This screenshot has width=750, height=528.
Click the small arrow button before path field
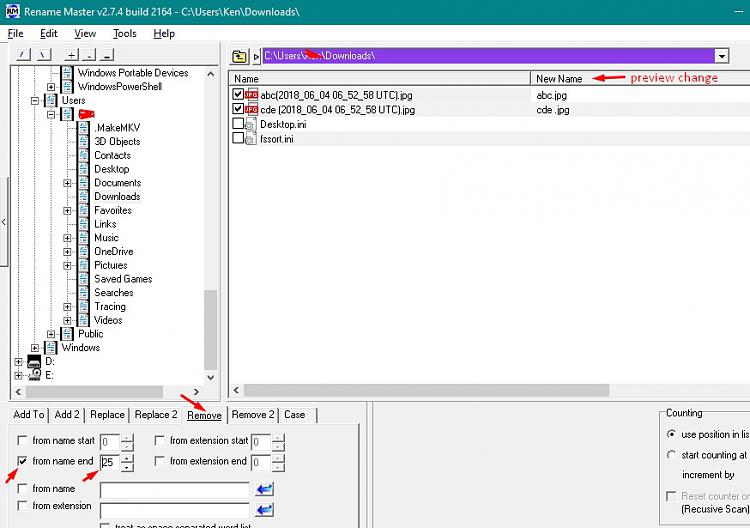coord(256,56)
